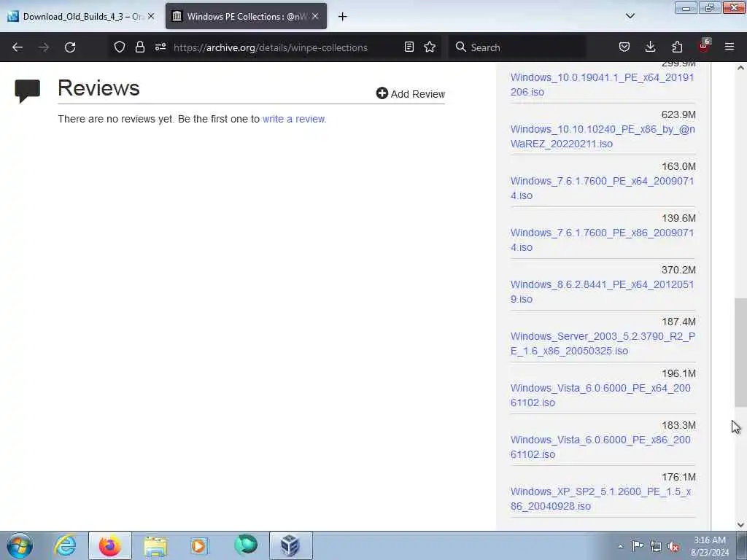
Task: Open the downloads panel
Action: coord(650,47)
